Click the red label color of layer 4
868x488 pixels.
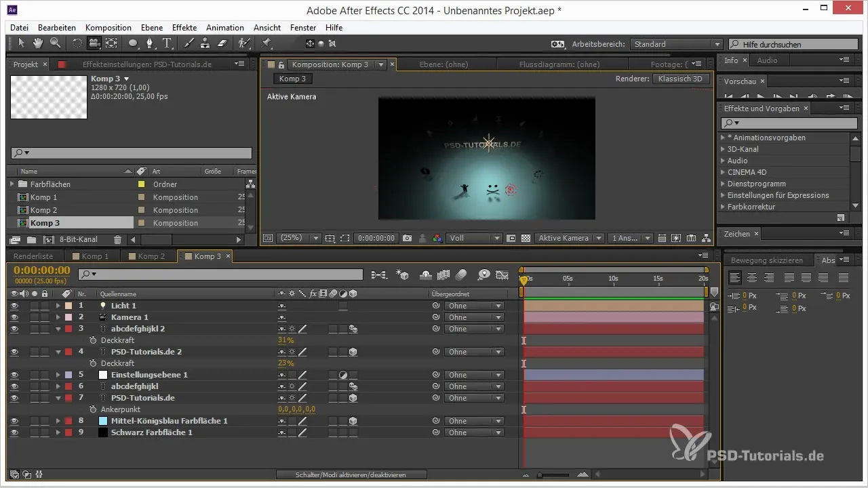(x=68, y=352)
